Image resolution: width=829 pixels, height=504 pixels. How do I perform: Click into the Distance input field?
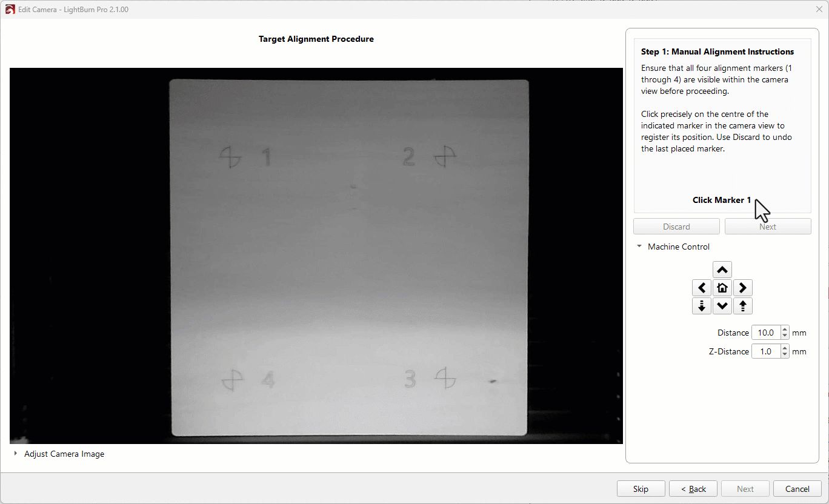(766, 333)
